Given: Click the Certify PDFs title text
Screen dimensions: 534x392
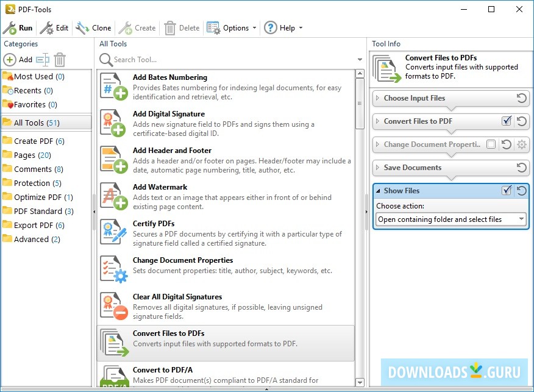Looking at the screenshot, I should point(154,223).
